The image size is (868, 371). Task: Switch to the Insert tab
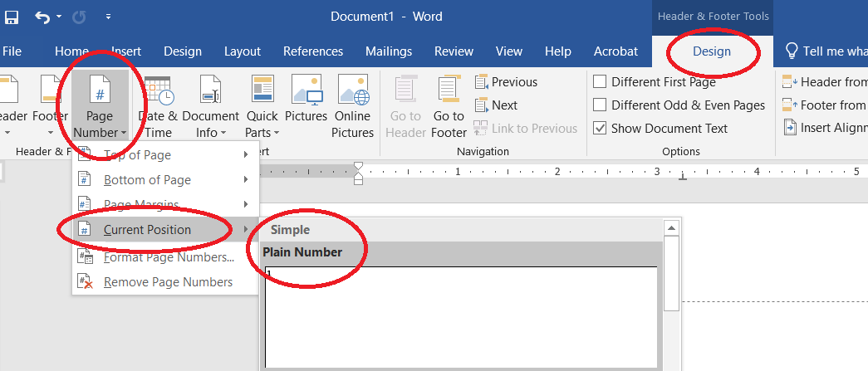coord(126,51)
